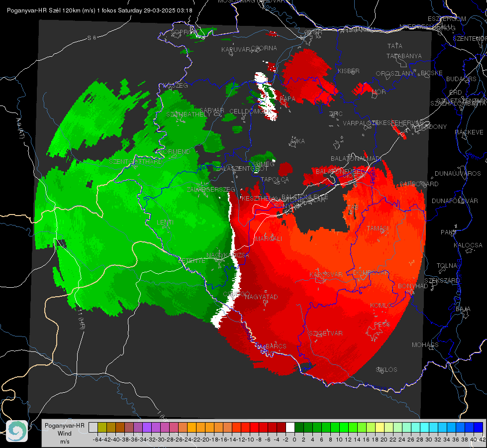The width and height of the screenshot is (487, 448).
Task: Click the SIKLOS label near the southern border
Action: (x=387, y=370)
